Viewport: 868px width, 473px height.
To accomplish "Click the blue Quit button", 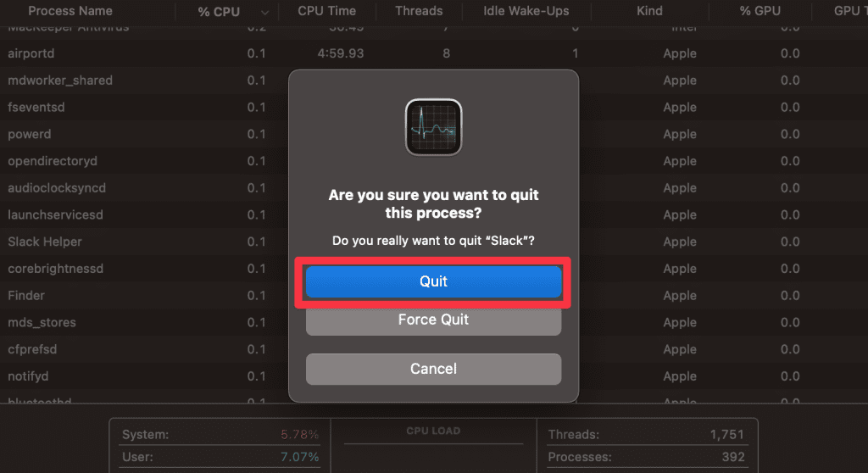I will pyautogui.click(x=433, y=281).
